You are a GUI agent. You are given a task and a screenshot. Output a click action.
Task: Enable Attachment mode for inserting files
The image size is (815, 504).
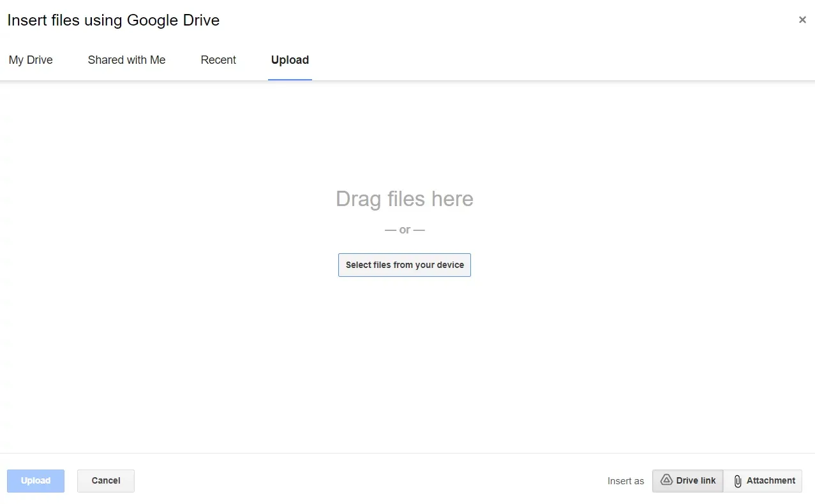(763, 480)
